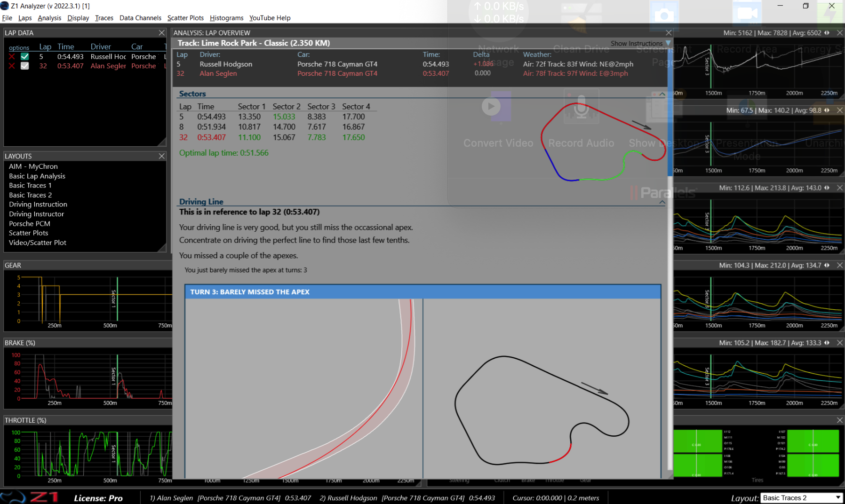Remove lap 32 with its red X

(x=12, y=66)
